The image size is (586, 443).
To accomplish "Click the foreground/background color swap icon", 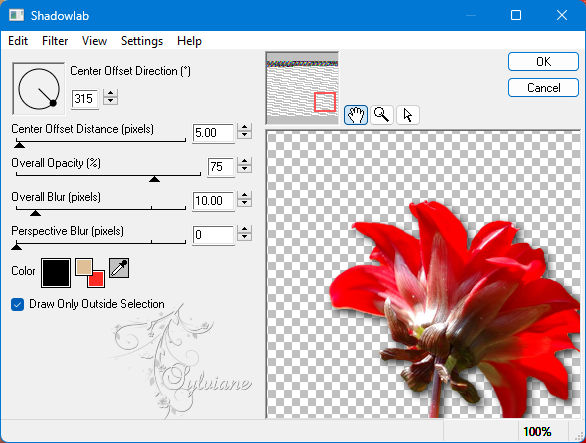I will point(90,273).
